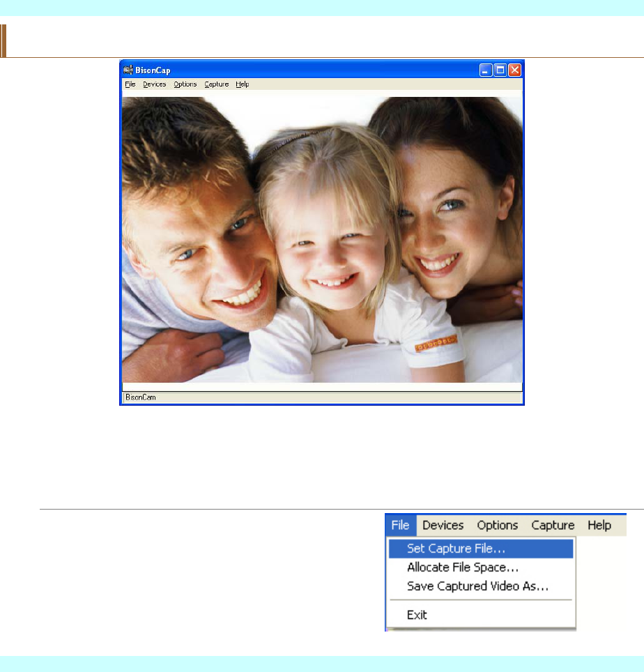Image resolution: width=644 pixels, height=672 pixels.
Task: Click Help in the enlarged menu bar
Action: 599,526
